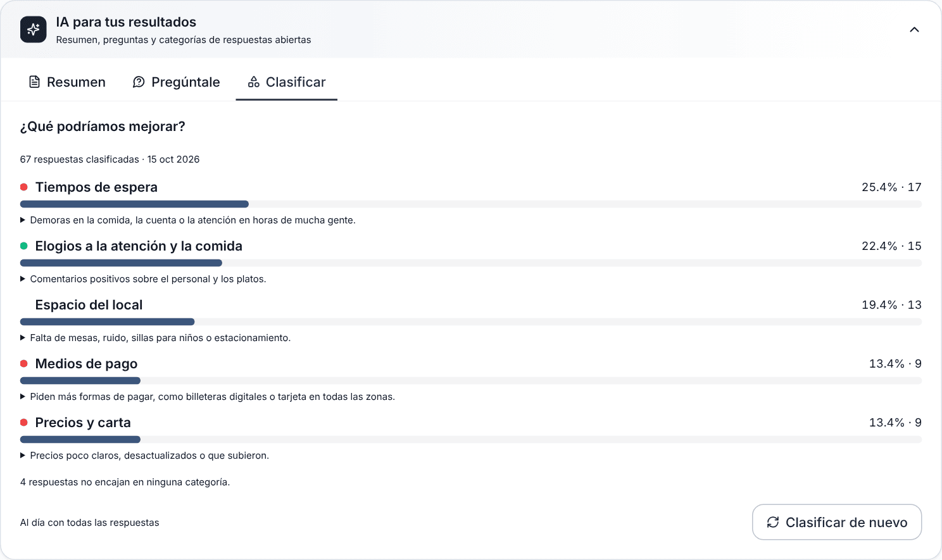
Task: Click the IA para tus resultados title
Action: (x=126, y=22)
